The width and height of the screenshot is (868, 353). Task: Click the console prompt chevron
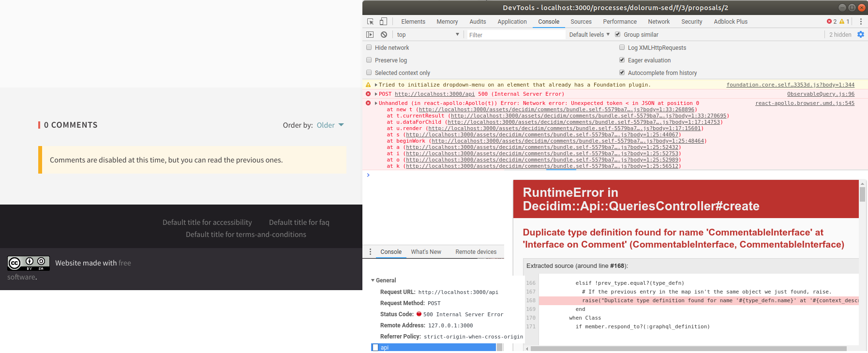pyautogui.click(x=368, y=175)
